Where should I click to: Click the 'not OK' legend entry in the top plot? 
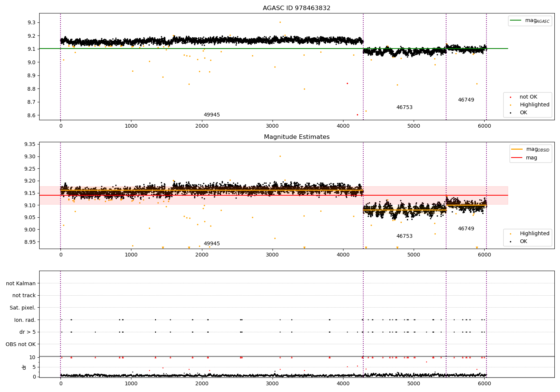528,97
